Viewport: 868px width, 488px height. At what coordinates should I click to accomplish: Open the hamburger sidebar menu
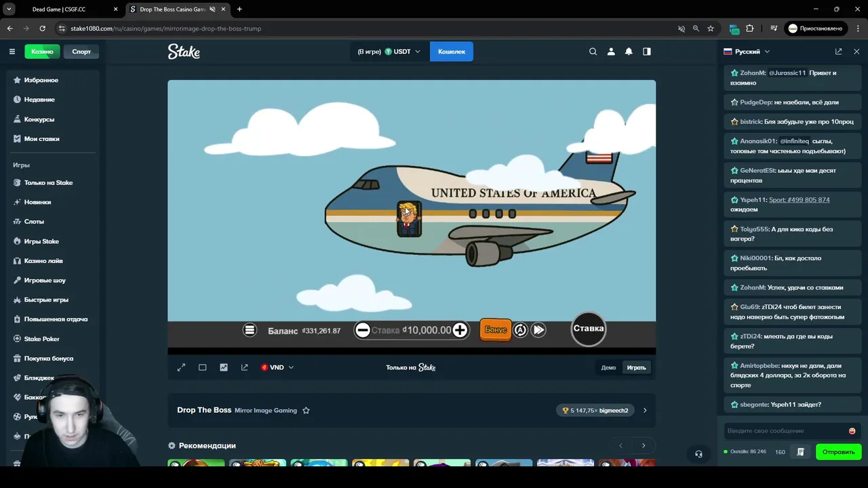12,52
